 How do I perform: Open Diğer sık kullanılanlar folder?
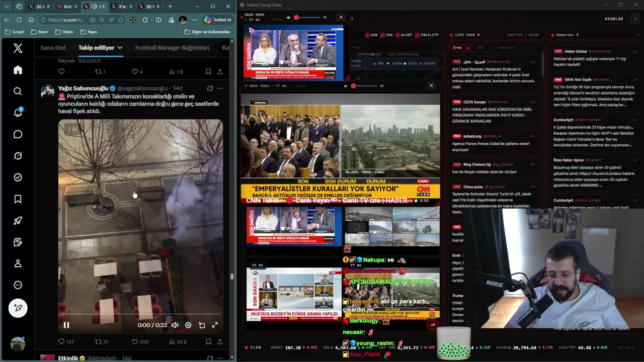207,32
